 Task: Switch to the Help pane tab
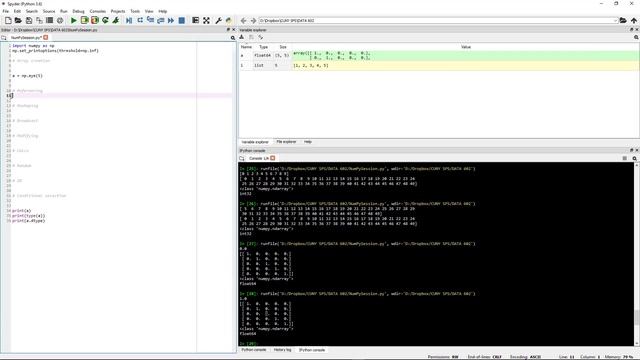[x=308, y=142]
